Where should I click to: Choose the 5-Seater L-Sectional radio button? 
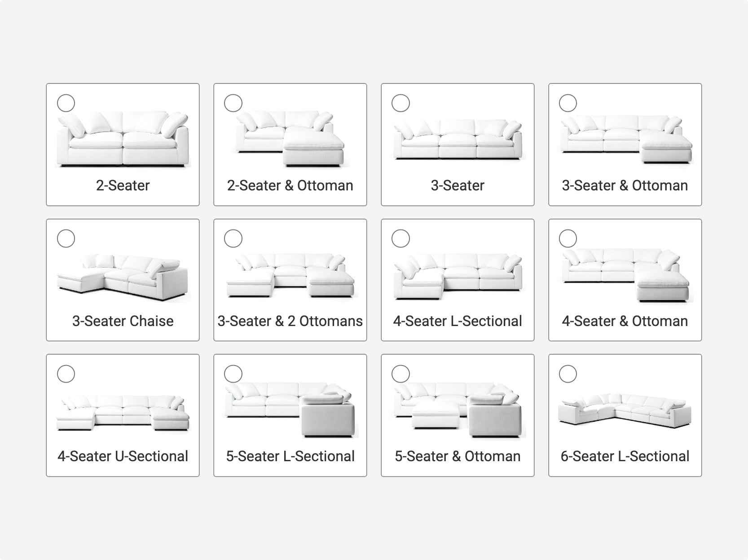click(x=233, y=374)
